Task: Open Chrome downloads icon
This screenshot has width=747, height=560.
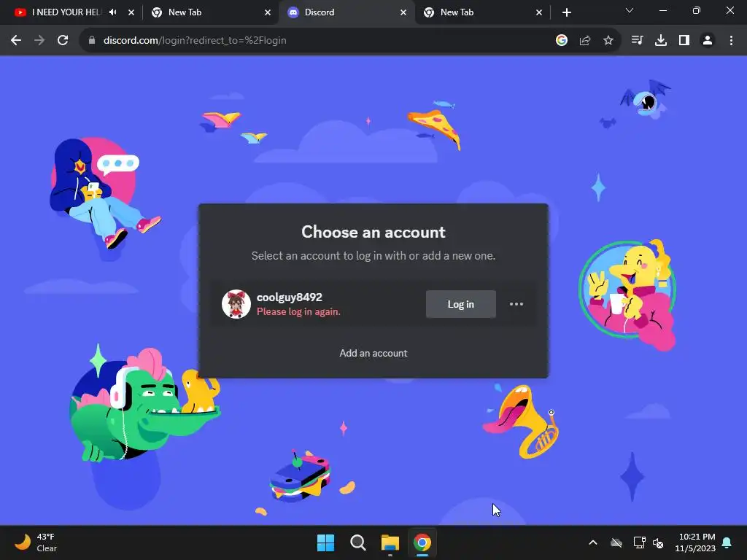Action: (x=661, y=41)
